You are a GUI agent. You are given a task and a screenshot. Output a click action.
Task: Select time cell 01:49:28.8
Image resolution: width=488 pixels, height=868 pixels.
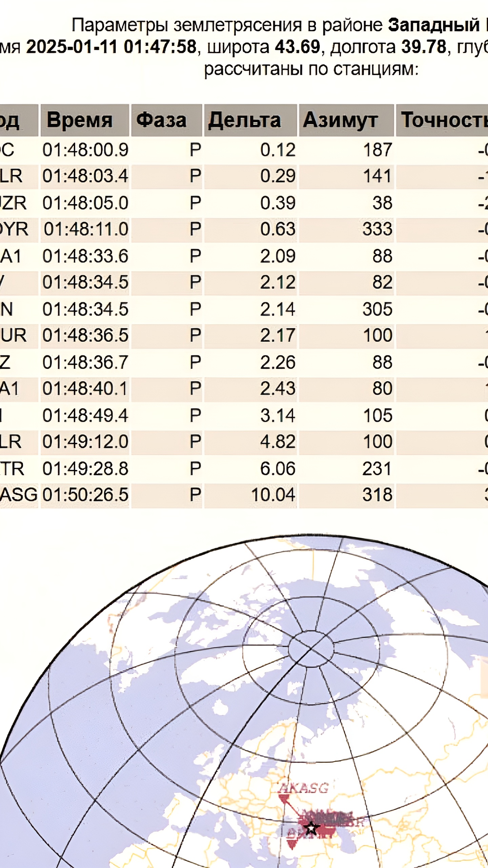[85, 469]
